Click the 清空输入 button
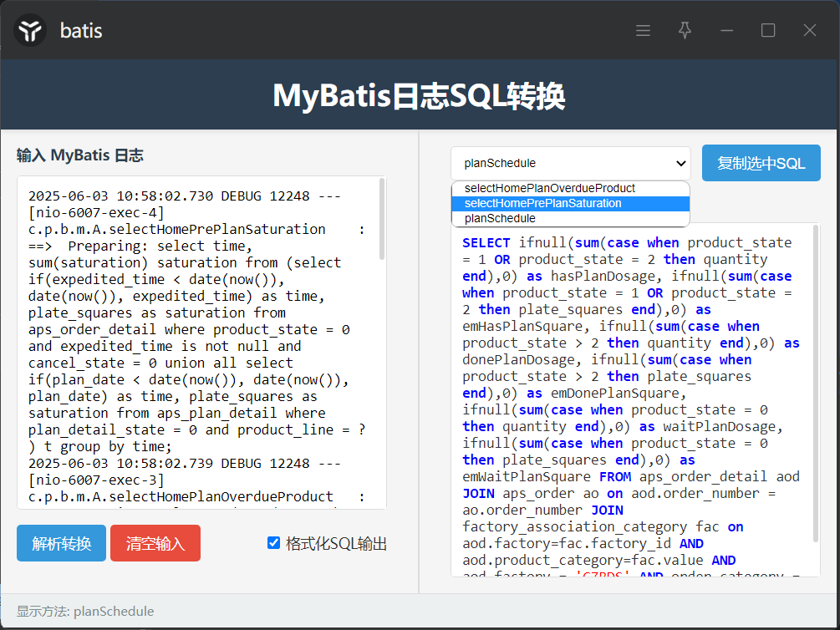Image resolution: width=840 pixels, height=630 pixels. coord(155,543)
